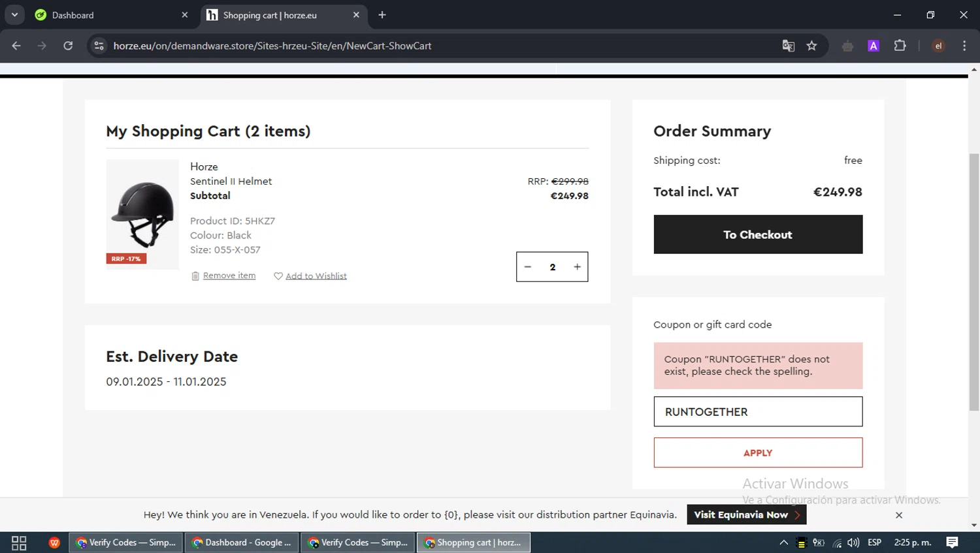Increase helmet quantity with plus button
The image size is (980, 553).
[577, 267]
